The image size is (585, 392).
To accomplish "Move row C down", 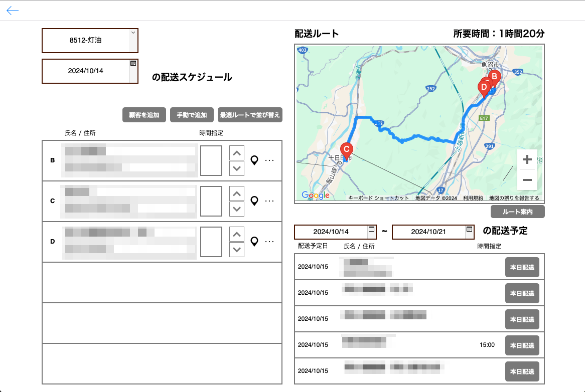I will pyautogui.click(x=236, y=209).
